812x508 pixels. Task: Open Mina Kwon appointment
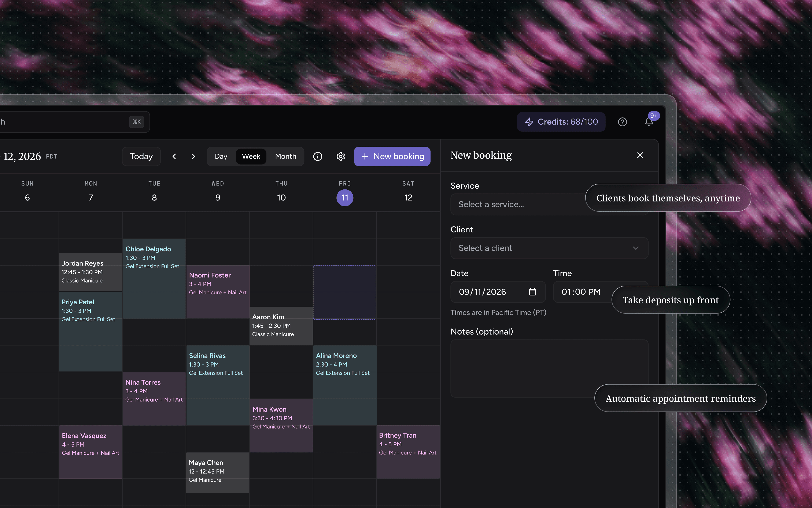pyautogui.click(x=281, y=426)
